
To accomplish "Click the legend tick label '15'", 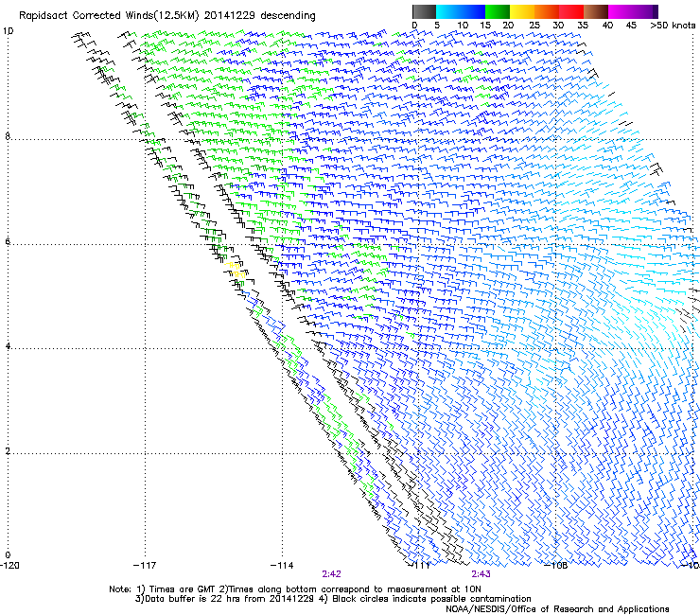I will pos(485,26).
